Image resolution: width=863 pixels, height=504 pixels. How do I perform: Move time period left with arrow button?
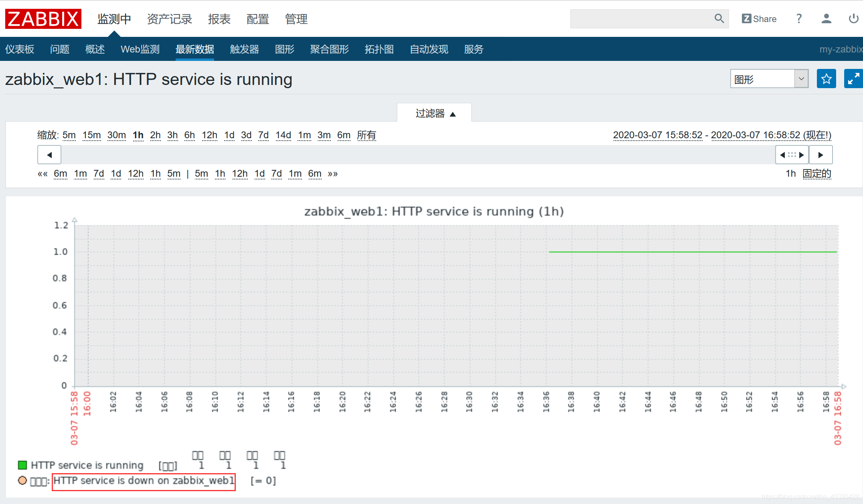pyautogui.click(x=49, y=155)
